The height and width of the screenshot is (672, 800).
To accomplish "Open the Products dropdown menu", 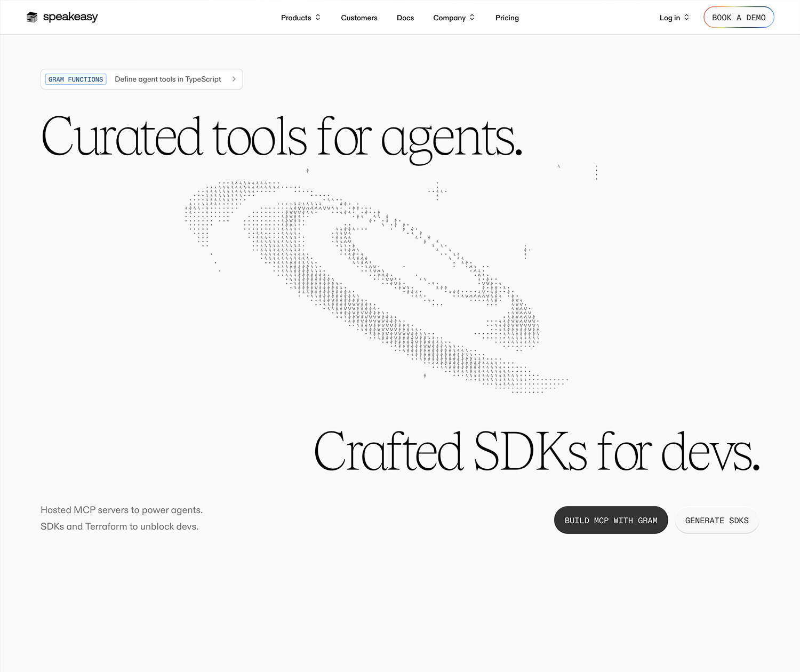I will point(297,17).
